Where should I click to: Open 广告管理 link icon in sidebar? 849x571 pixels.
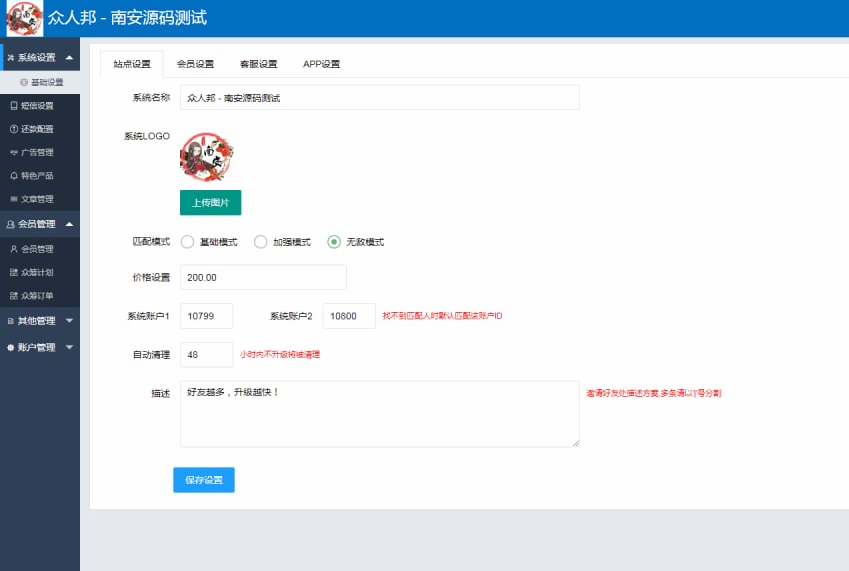[14, 153]
